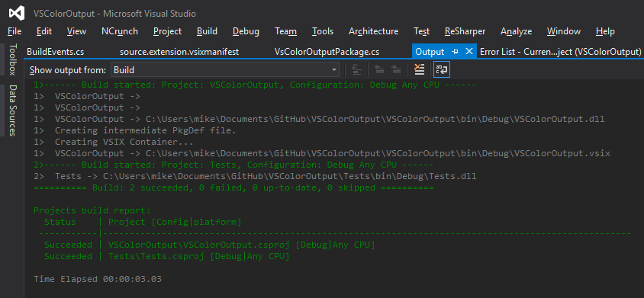Image resolution: width=644 pixels, height=298 pixels.
Task: Close the Output tab
Action: tap(469, 52)
